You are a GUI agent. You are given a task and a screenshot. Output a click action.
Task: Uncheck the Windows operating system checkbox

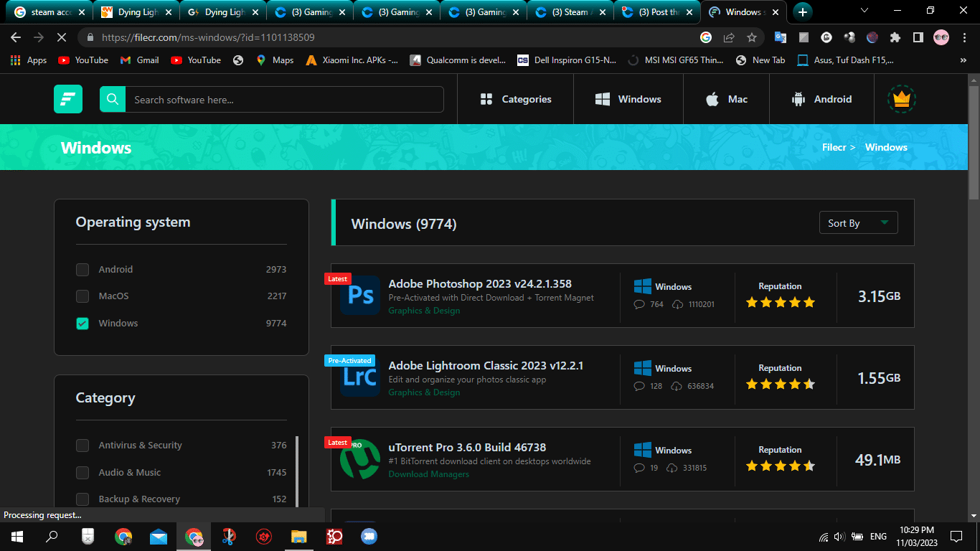click(x=83, y=324)
